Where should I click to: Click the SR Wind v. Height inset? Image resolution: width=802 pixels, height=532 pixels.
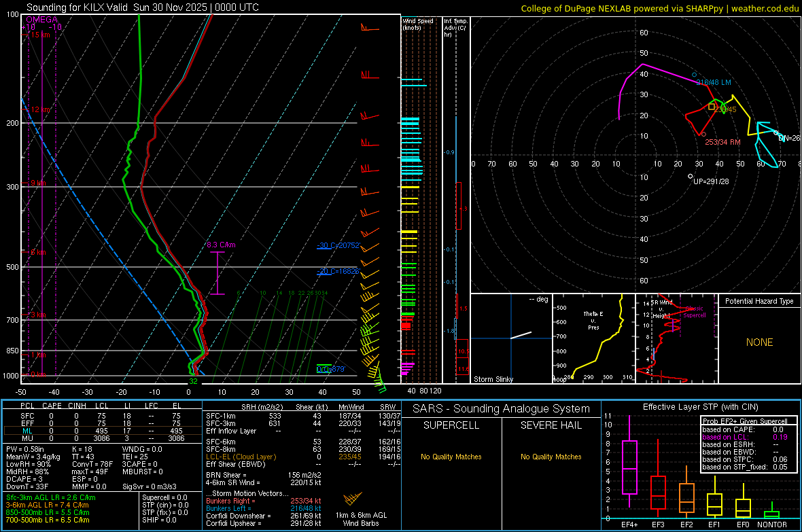[676, 339]
